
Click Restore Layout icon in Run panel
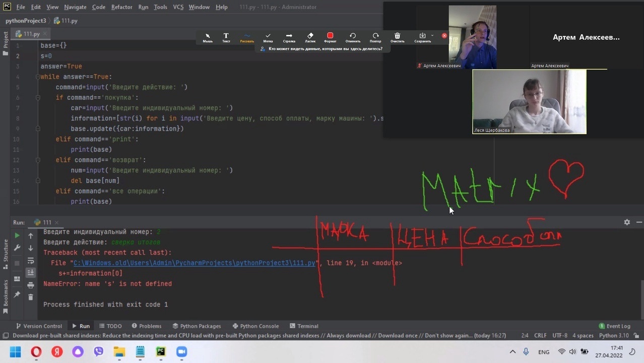pyautogui.click(x=17, y=279)
